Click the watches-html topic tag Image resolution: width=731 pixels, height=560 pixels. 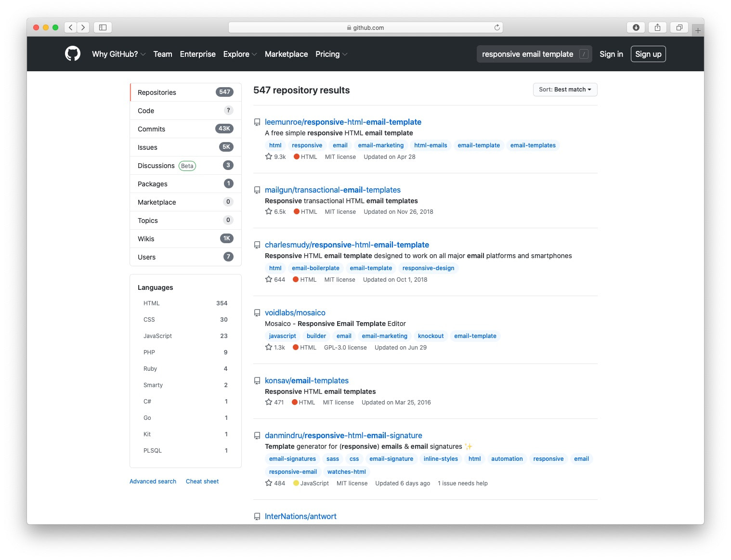point(347,472)
